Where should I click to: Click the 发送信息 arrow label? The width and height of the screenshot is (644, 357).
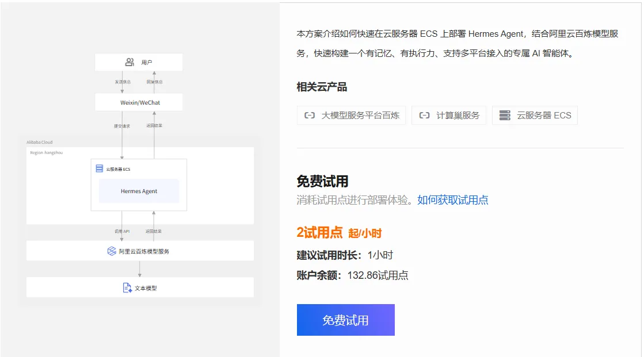tap(123, 82)
